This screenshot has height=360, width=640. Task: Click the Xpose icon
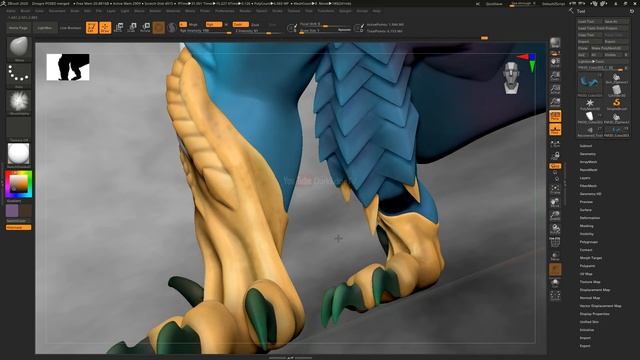(555, 296)
